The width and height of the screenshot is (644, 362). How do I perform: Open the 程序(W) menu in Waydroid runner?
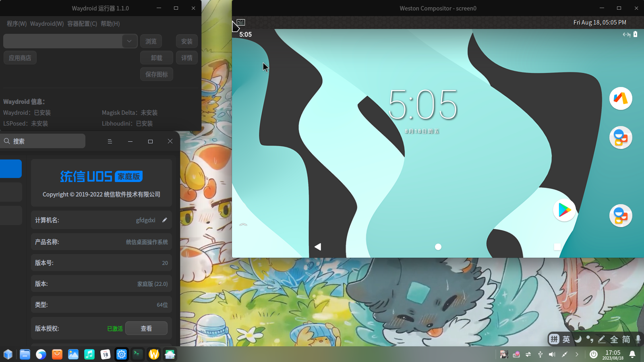coord(17,24)
